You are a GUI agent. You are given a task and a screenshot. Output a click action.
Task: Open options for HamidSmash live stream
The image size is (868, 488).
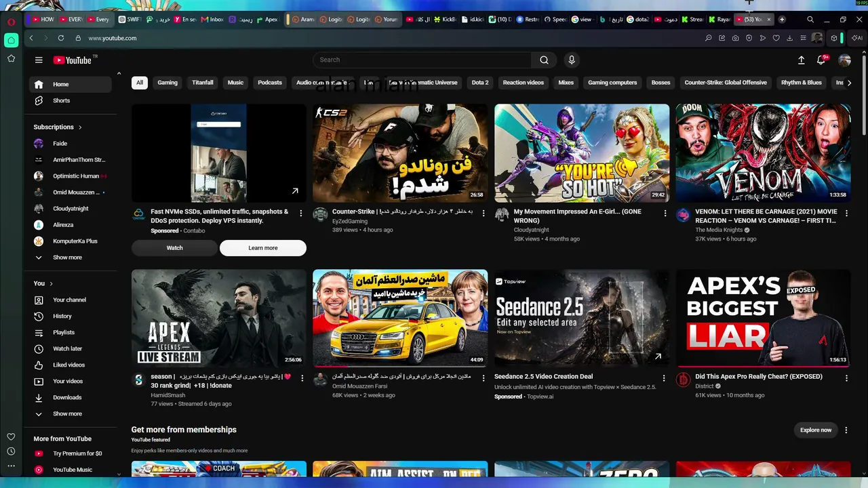point(301,378)
